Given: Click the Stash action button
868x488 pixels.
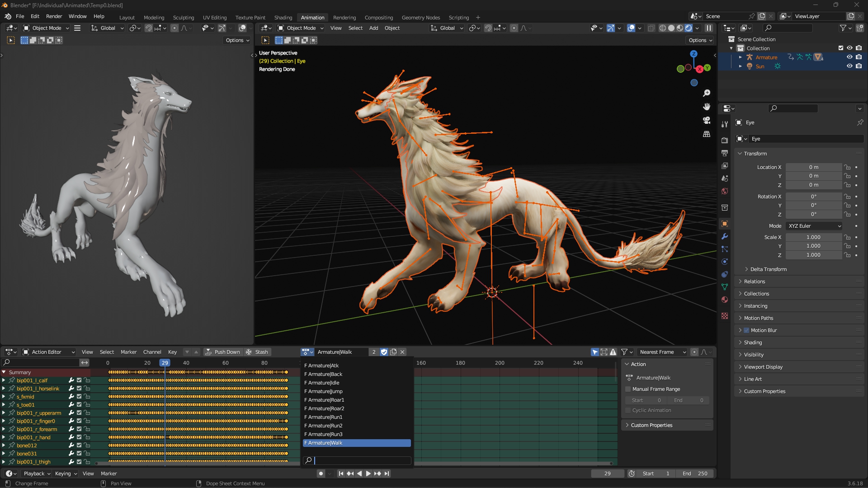Looking at the screenshot, I should pyautogui.click(x=257, y=352).
